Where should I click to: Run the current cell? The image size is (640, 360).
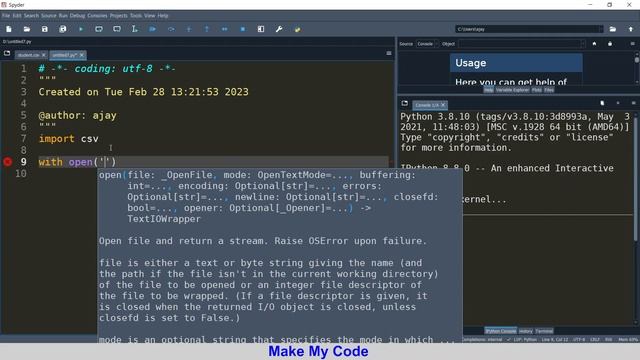99,29
